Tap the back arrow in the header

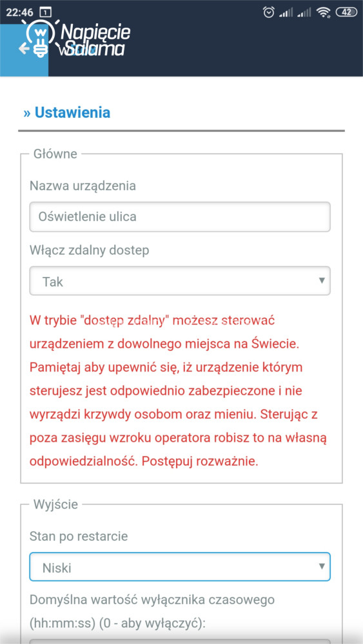[24, 49]
